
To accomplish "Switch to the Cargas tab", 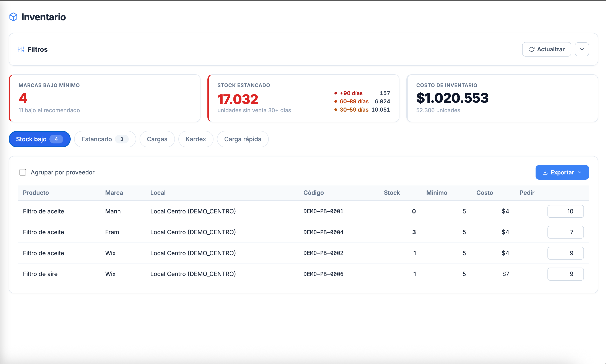I will pyautogui.click(x=157, y=139).
